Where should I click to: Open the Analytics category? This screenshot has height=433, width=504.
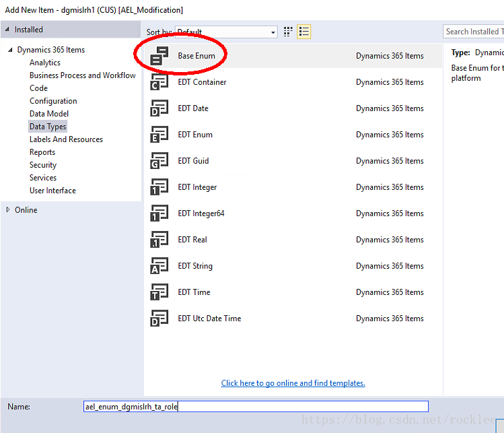45,63
